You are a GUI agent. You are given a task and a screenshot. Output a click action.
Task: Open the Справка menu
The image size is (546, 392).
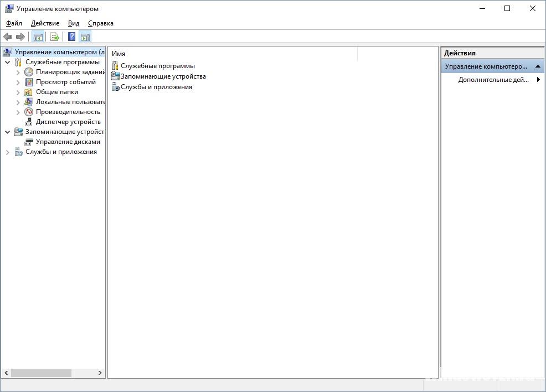(101, 23)
